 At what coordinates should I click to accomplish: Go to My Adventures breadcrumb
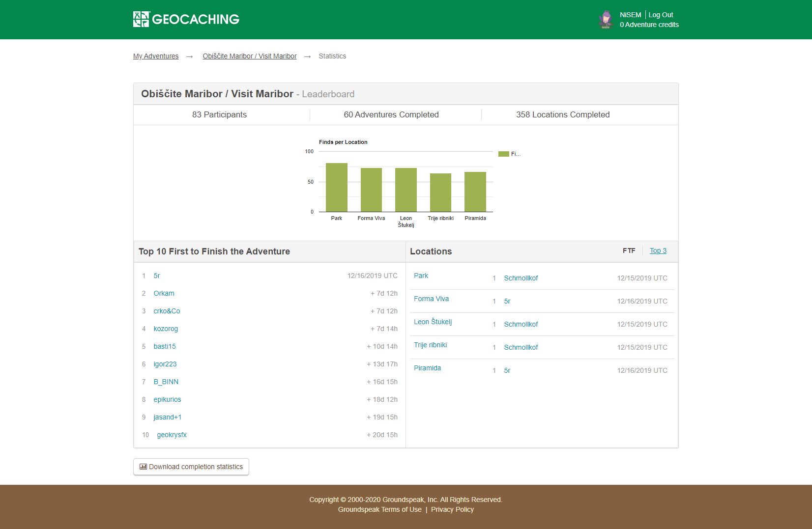point(156,56)
